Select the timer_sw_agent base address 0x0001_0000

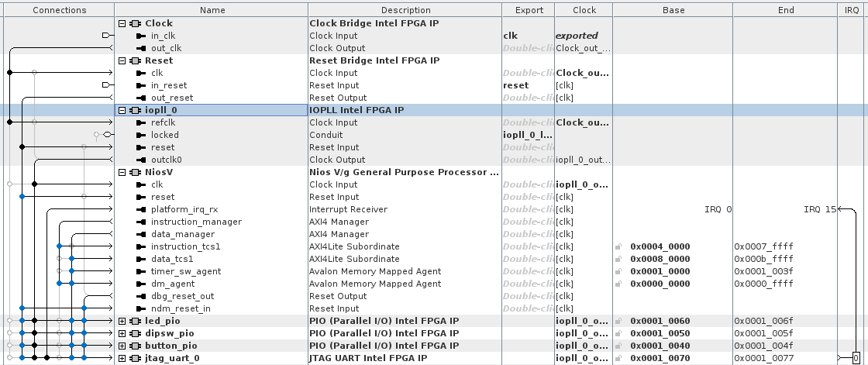coord(660,271)
